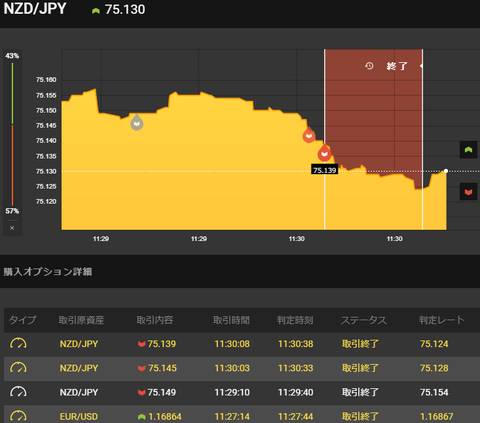Click the trade time 11:30:03
Viewport: 480px width, 423px height.
(x=232, y=368)
